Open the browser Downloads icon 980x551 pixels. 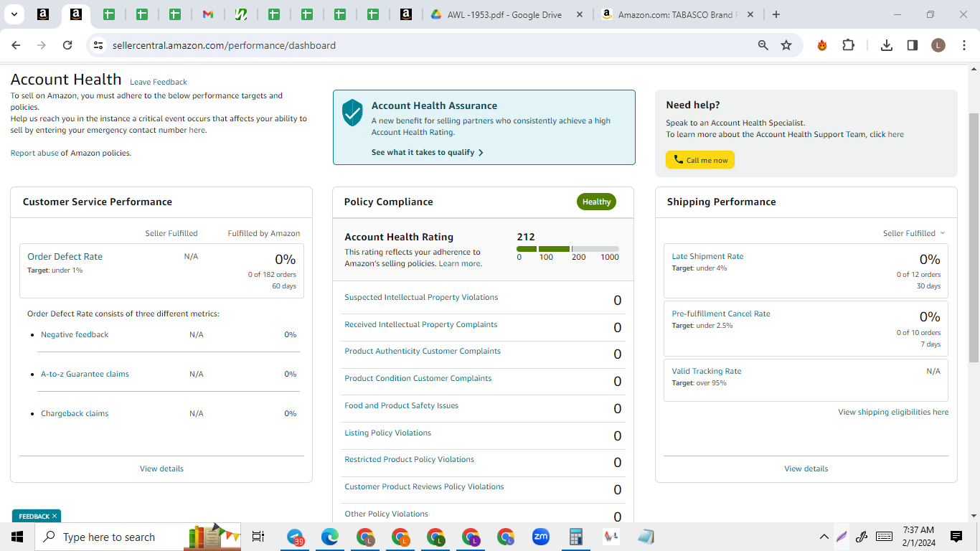887,45
